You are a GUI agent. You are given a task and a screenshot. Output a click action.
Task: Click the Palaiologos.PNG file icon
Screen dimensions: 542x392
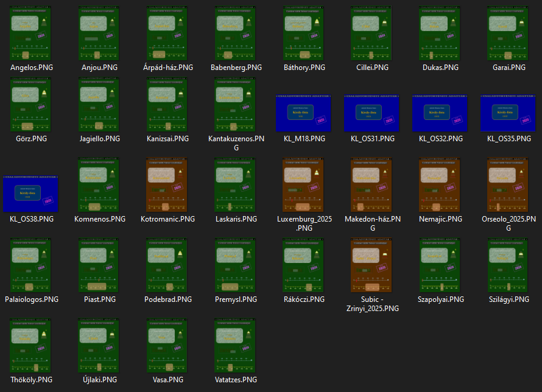(x=31, y=265)
